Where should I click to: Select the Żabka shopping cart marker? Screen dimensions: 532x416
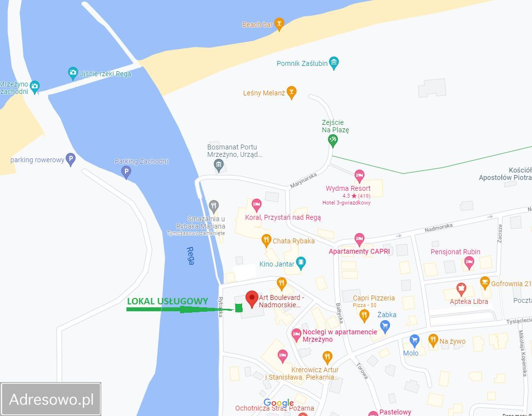pos(385,327)
